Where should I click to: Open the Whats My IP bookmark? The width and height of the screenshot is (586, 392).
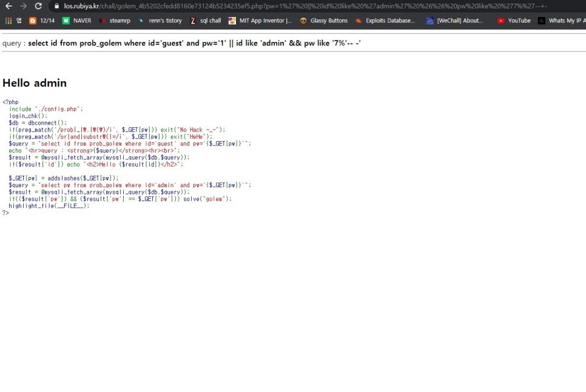[562, 21]
